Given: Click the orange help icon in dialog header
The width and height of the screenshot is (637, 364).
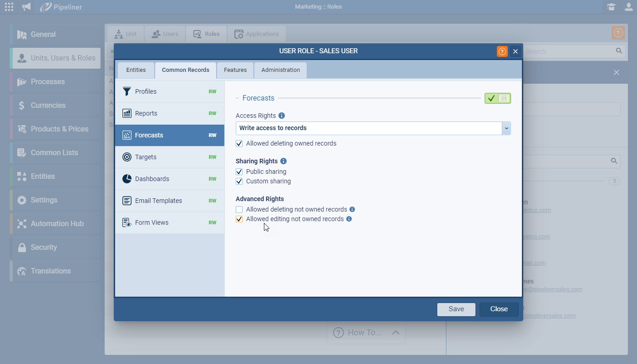Looking at the screenshot, I should (502, 51).
